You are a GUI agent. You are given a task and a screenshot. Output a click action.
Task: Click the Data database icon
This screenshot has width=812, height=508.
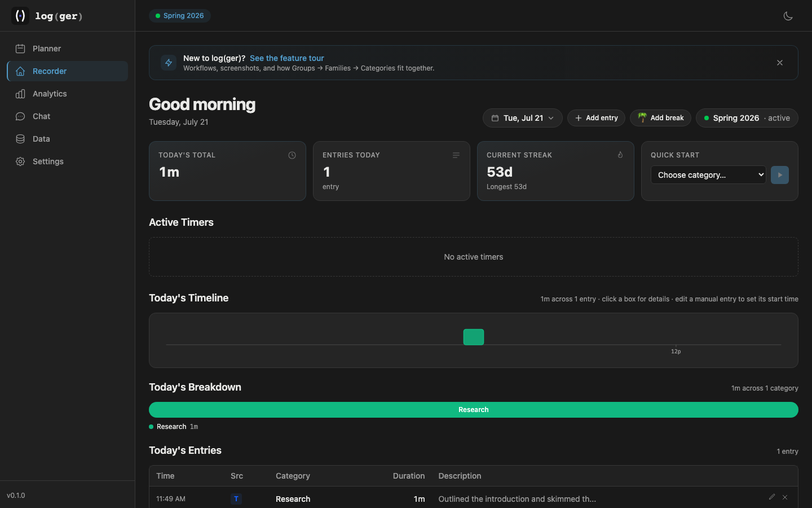click(x=20, y=139)
